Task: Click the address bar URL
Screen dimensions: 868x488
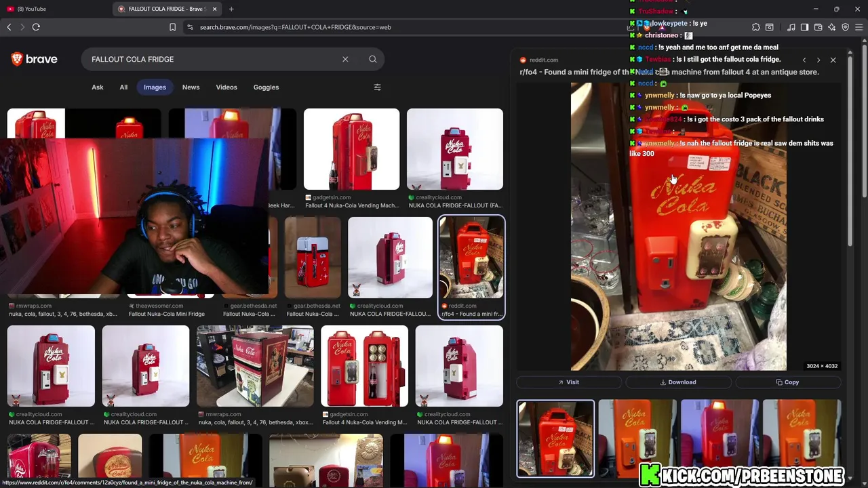Action: point(295,27)
